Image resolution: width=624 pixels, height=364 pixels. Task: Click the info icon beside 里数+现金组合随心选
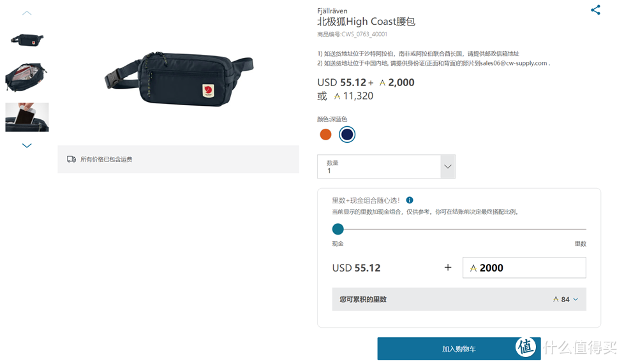(410, 200)
